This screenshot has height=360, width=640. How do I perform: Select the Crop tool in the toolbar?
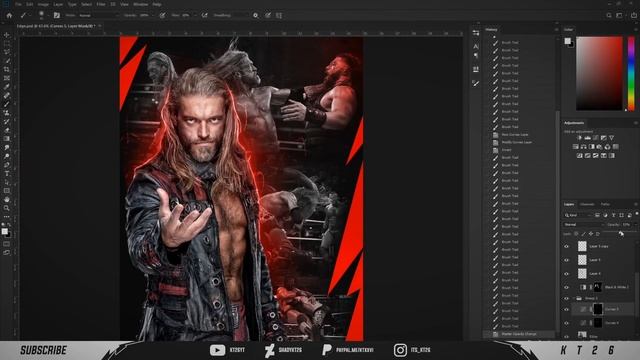(x=7, y=69)
